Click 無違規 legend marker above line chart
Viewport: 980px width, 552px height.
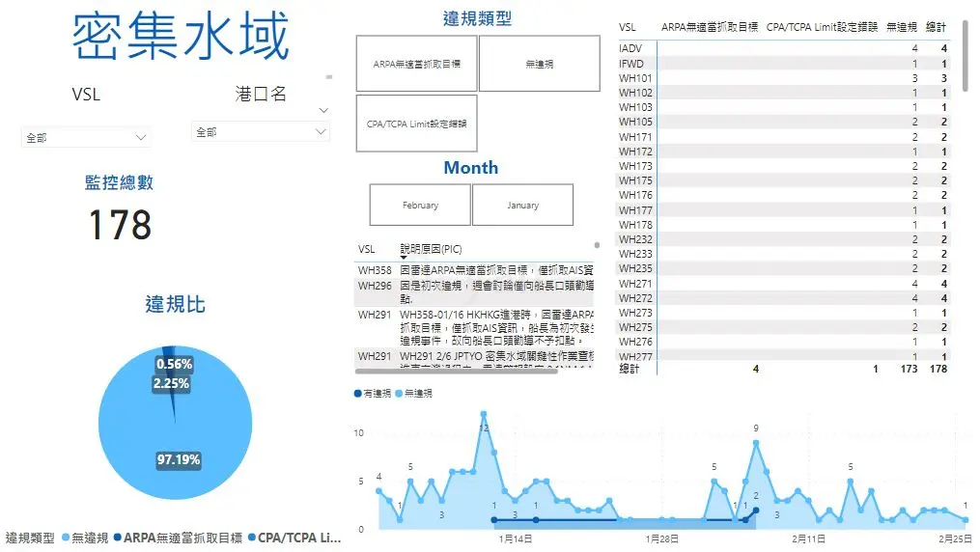[399, 394]
